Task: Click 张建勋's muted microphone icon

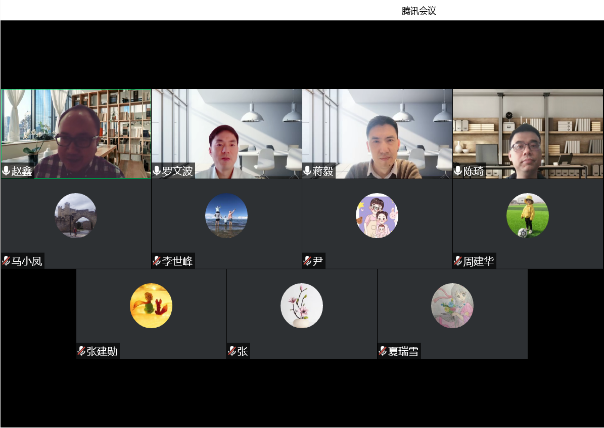Action: (82, 351)
